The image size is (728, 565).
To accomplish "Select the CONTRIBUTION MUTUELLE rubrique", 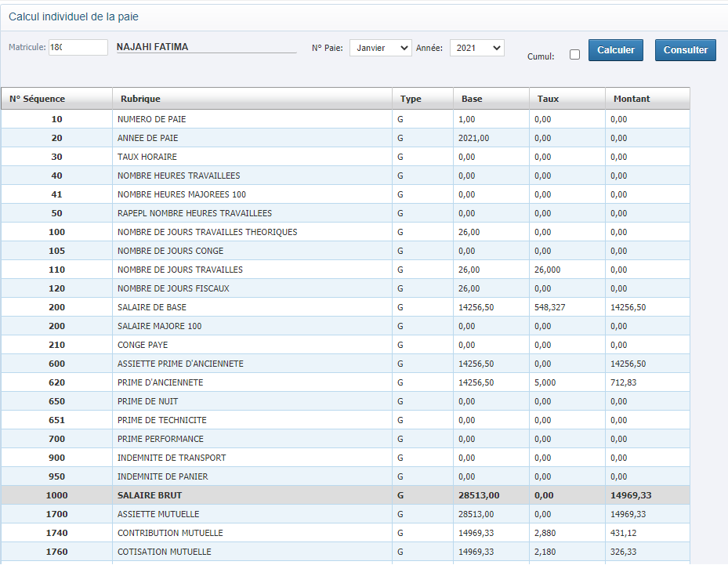I will coord(170,533).
